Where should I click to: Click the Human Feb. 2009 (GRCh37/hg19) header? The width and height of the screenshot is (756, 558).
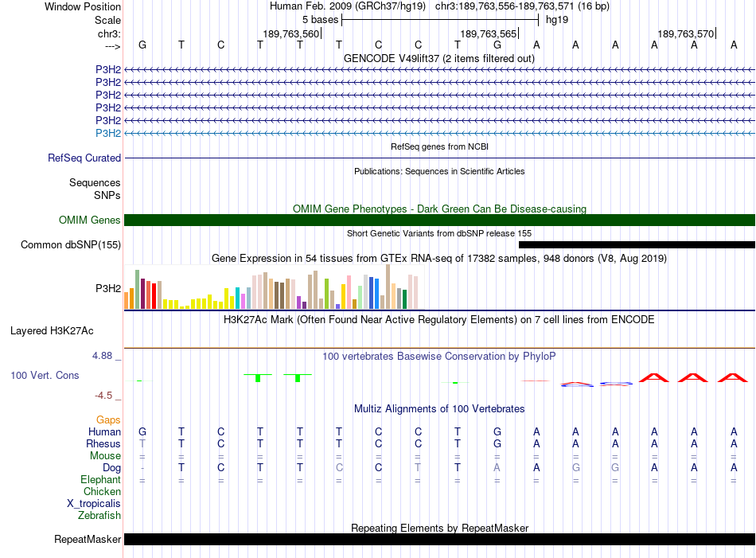[x=348, y=6]
